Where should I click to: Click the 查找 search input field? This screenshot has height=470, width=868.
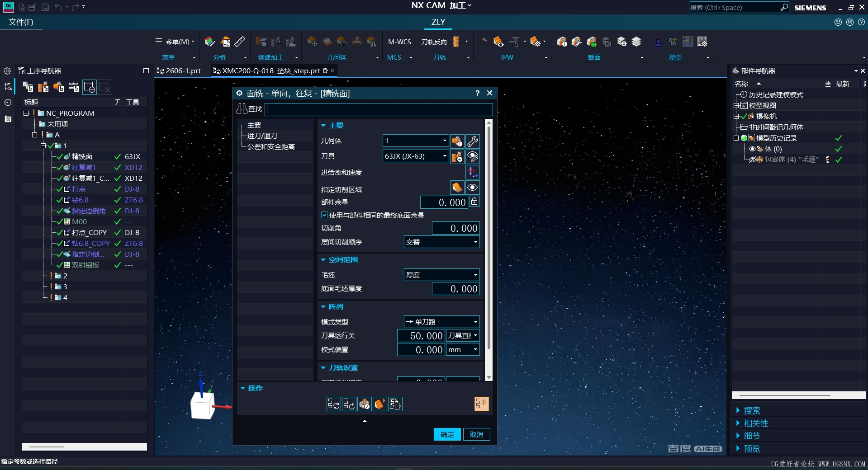coord(379,109)
